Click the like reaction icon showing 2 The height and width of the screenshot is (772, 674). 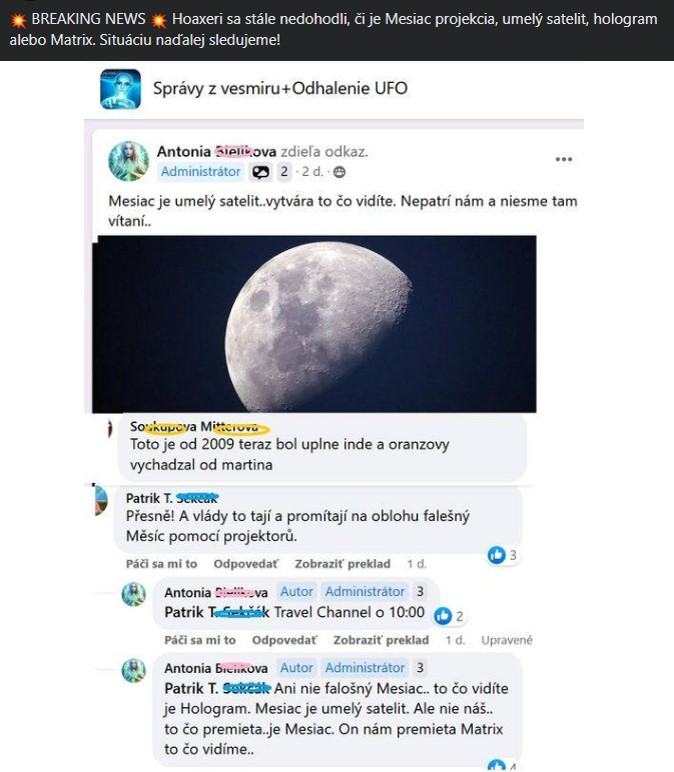(443, 615)
